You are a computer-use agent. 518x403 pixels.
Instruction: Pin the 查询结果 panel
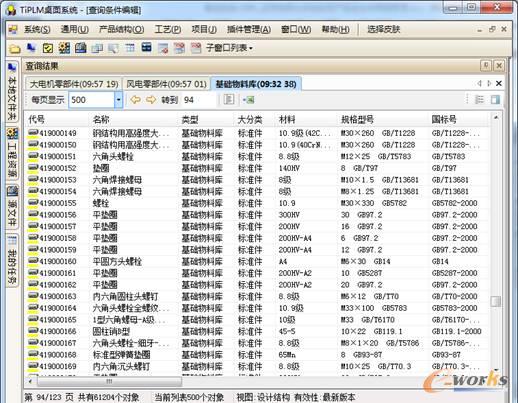click(x=486, y=65)
